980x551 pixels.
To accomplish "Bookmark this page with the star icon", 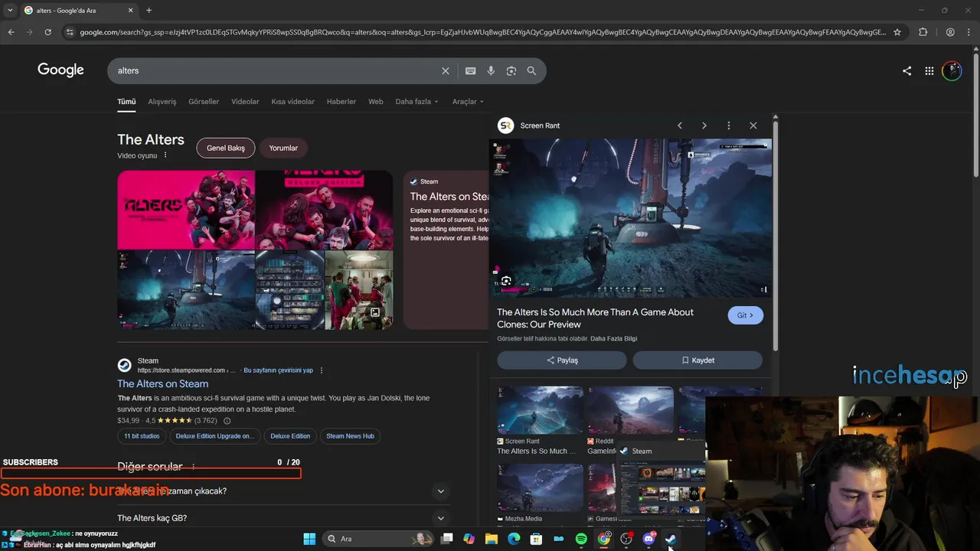I will click(897, 32).
